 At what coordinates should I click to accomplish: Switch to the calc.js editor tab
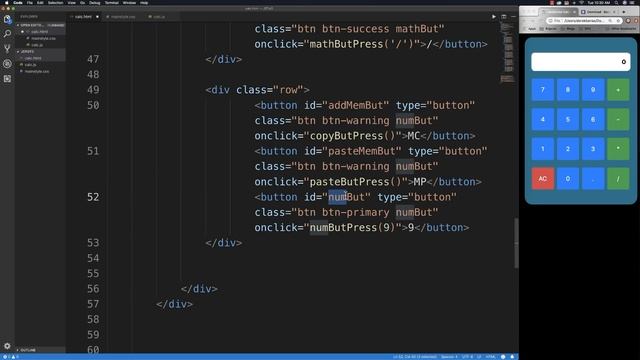tap(160, 17)
